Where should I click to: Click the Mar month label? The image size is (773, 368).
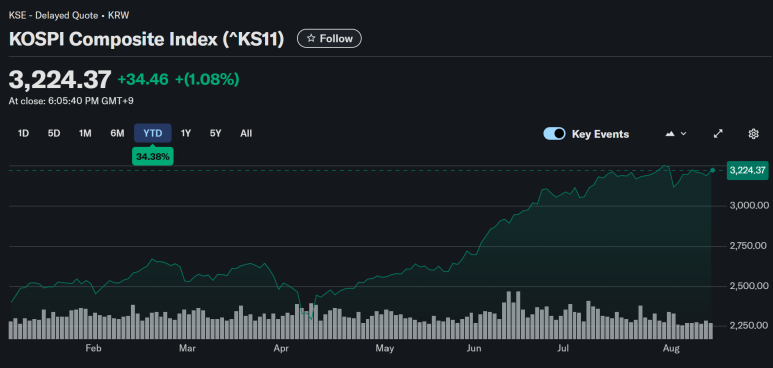pyautogui.click(x=187, y=349)
